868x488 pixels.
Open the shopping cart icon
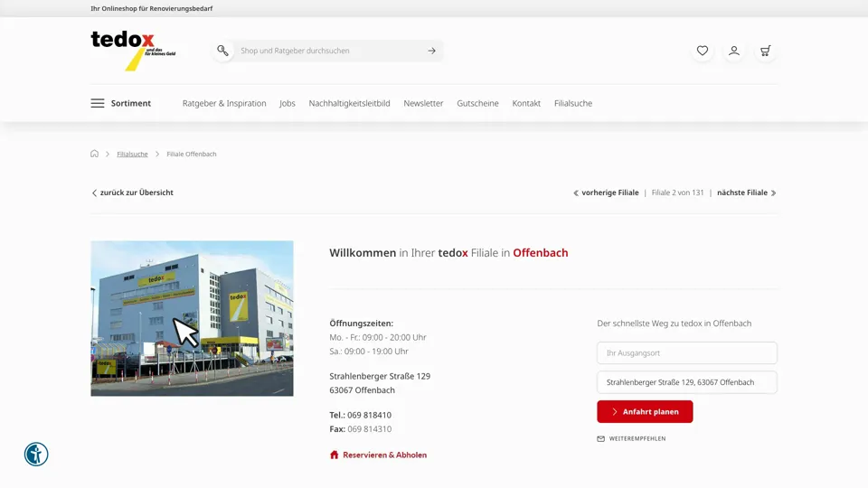(766, 51)
